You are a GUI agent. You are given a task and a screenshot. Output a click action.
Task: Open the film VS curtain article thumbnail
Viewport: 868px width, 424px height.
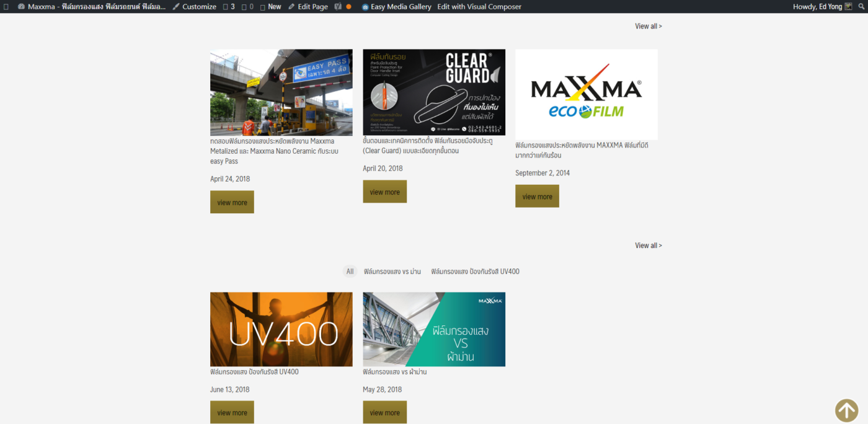click(434, 329)
